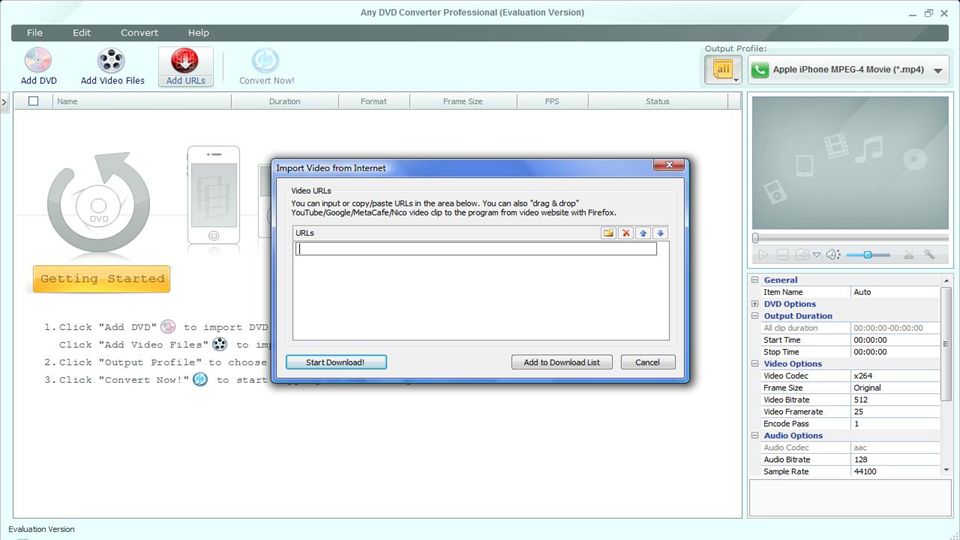Click the scissors clip icon in preview player

(x=909, y=255)
